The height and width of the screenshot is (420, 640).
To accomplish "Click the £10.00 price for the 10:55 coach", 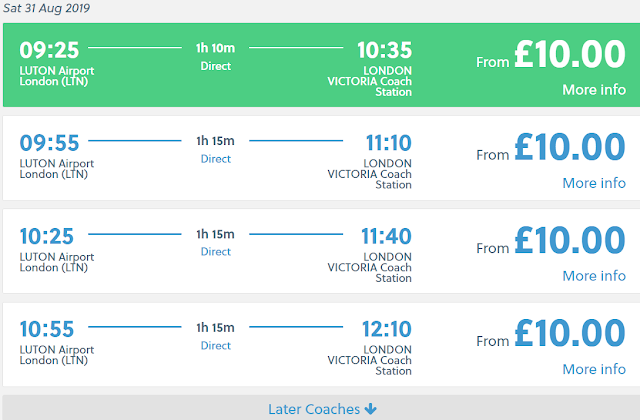I will tap(570, 335).
